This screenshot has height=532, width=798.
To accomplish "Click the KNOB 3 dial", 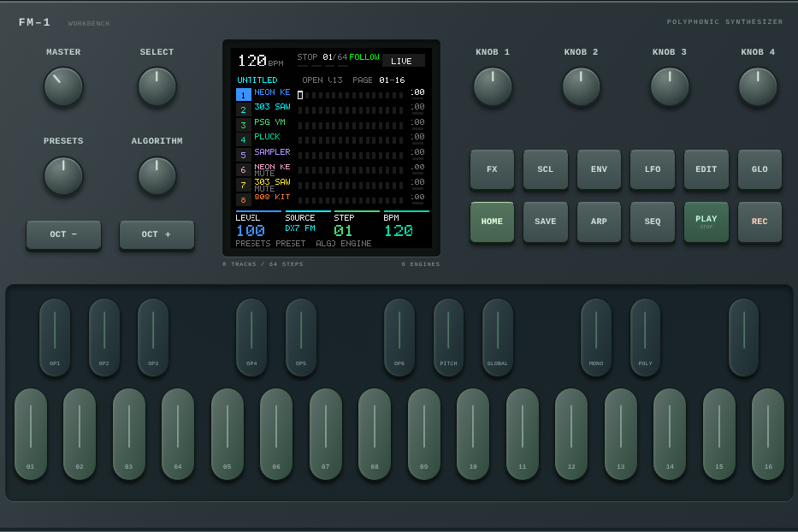I will (x=670, y=87).
